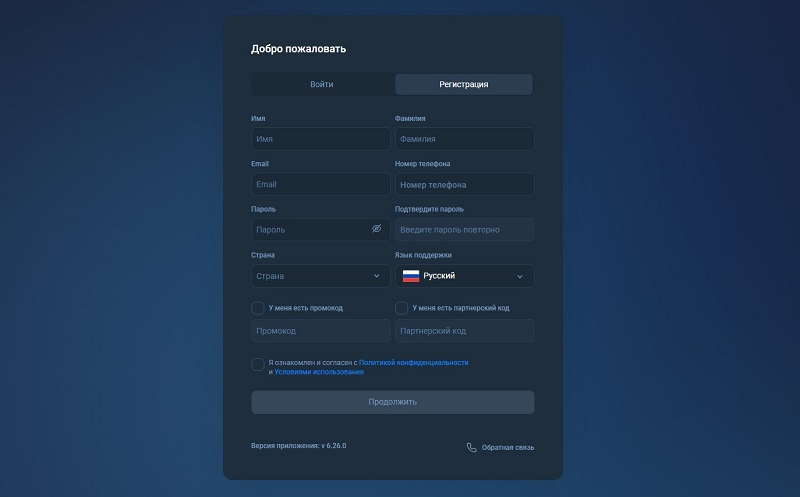Click the 'Язык поддержки' label
The width and height of the screenshot is (800, 497).
[x=423, y=255]
